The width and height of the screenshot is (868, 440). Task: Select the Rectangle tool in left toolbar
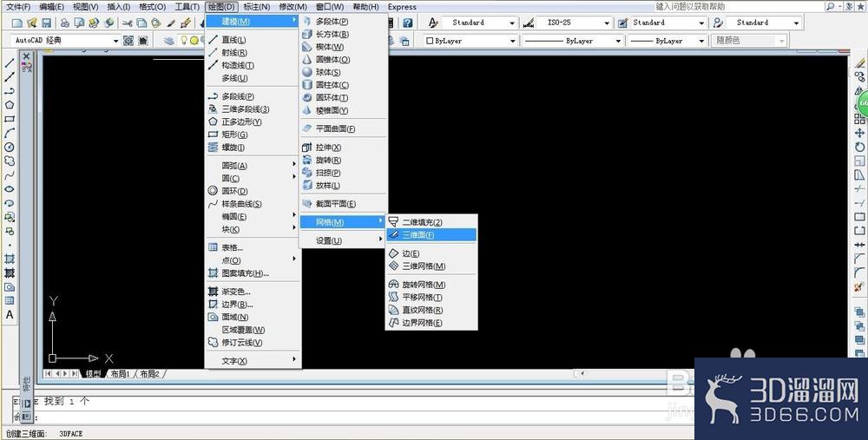[10, 119]
